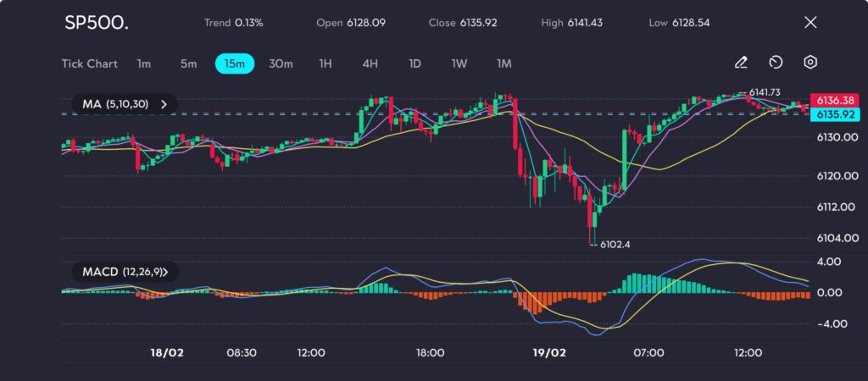The image size is (868, 381).
Task: Select the 1W weekly timeframe
Action: click(x=459, y=63)
